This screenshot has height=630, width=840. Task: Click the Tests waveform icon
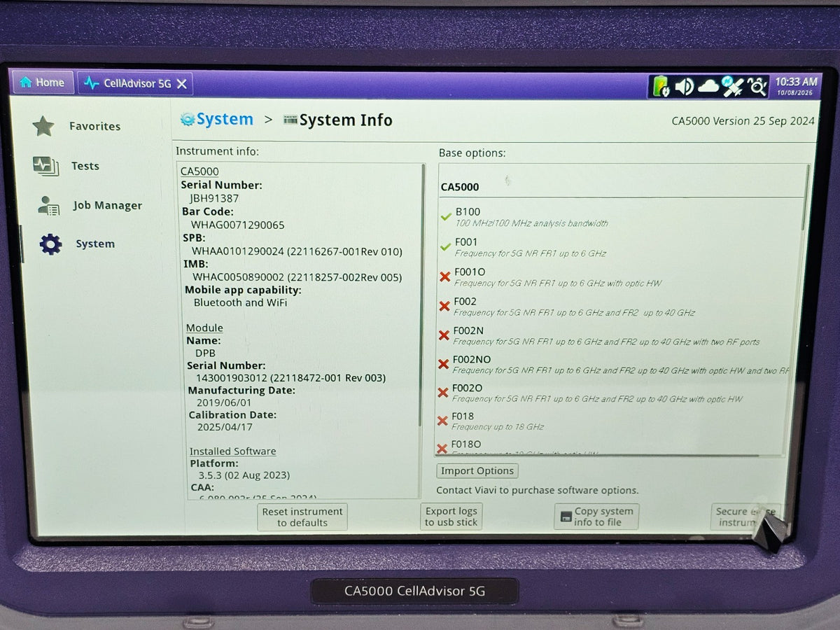(x=45, y=166)
